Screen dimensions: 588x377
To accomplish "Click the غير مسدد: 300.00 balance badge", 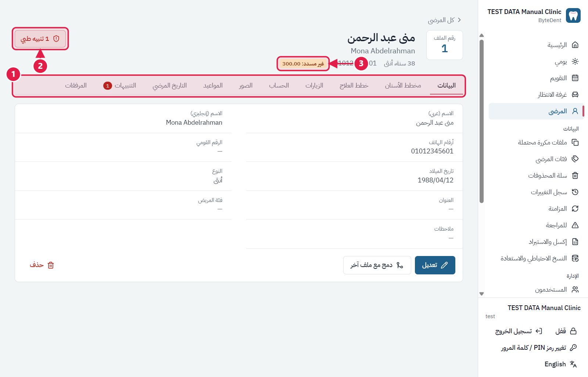I will (303, 64).
